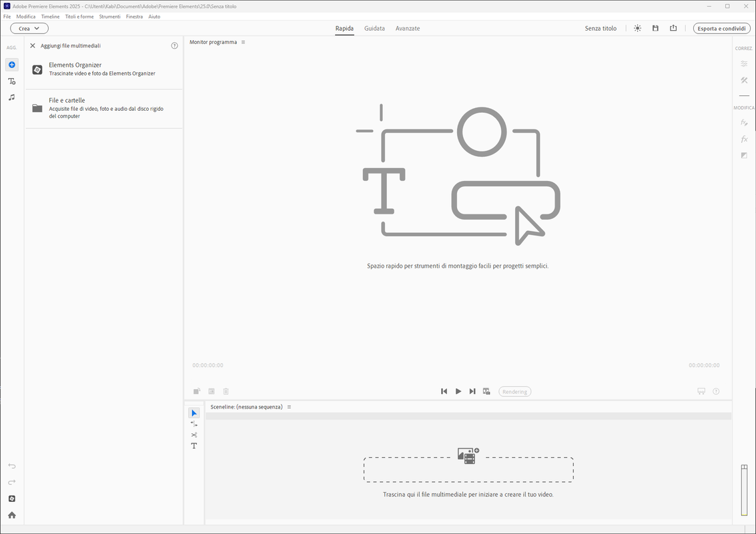Open the Titles and shapes sidebar icon
The height and width of the screenshot is (534, 756).
click(12, 81)
